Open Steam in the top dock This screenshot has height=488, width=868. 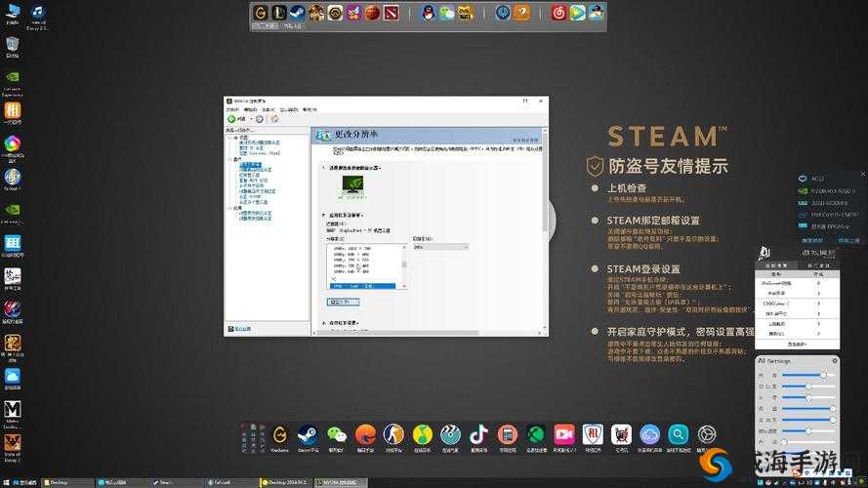tap(297, 12)
